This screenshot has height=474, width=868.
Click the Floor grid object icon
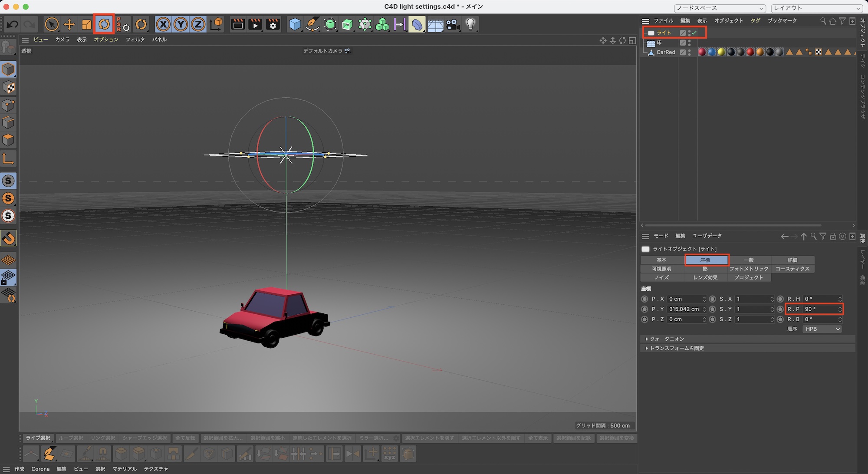click(x=435, y=25)
